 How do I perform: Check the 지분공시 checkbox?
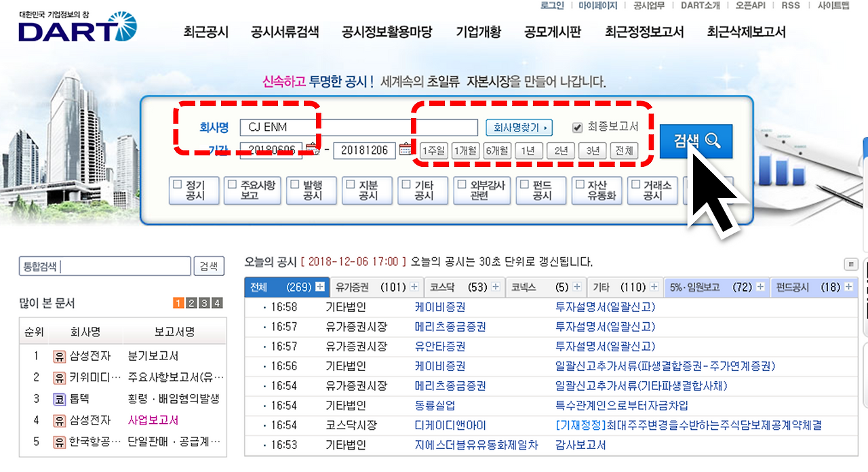[x=350, y=184]
